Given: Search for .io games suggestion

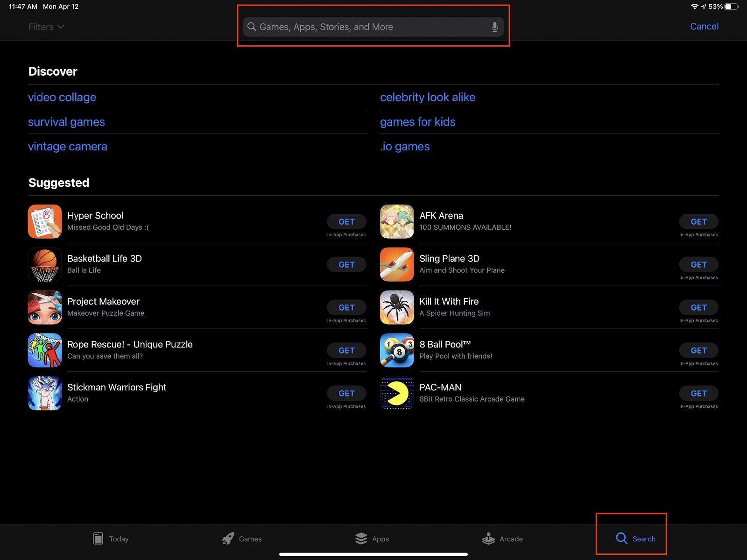Looking at the screenshot, I should tap(405, 147).
